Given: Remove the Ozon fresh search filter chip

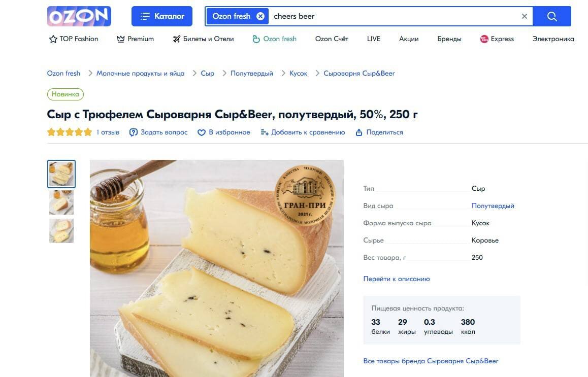Looking at the screenshot, I should (260, 16).
